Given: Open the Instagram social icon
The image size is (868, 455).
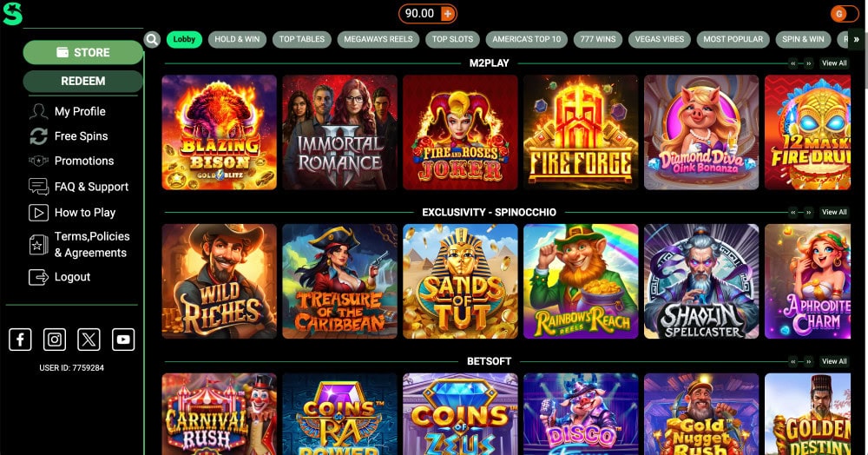Looking at the screenshot, I should (54, 340).
